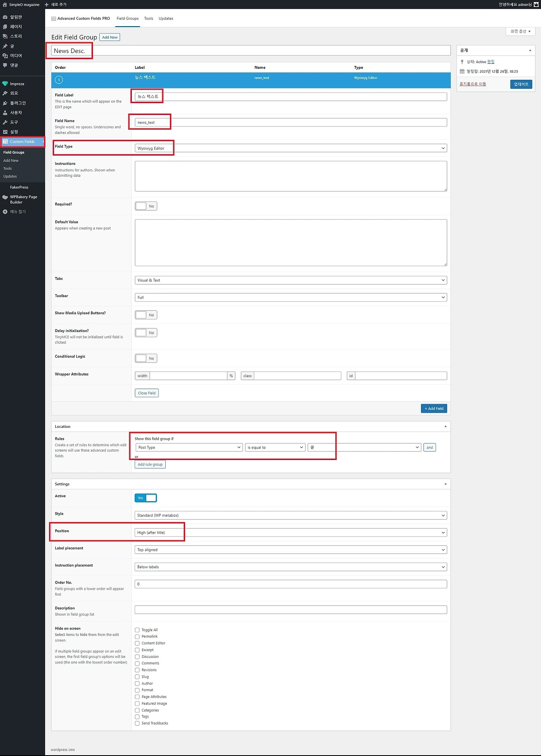Open the 페이지 pages menu icon

tap(5, 27)
